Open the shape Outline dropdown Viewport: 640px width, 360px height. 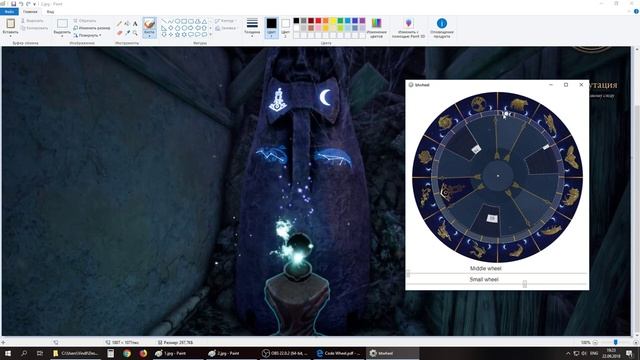pyautogui.click(x=225, y=20)
